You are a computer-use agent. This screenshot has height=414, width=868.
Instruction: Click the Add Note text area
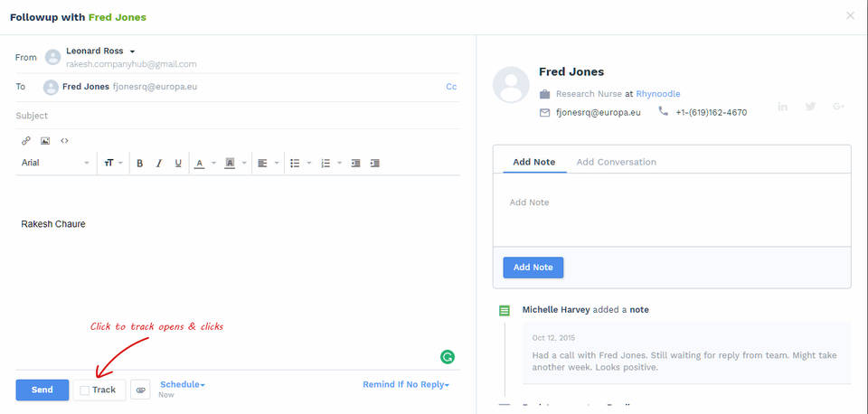(x=672, y=210)
